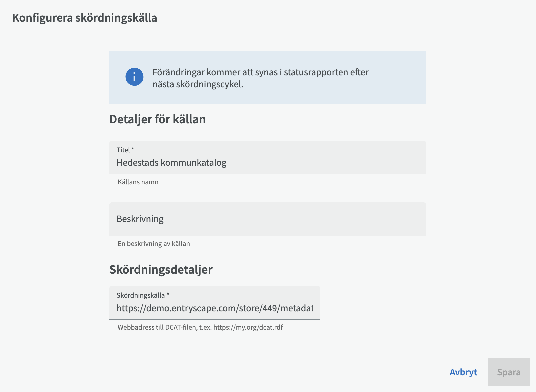Click the 'En beskrivning av källan' hint
The width and height of the screenshot is (536, 392).
(154, 244)
